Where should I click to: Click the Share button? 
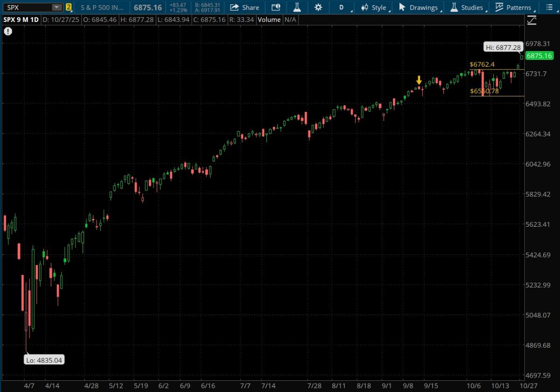(245, 7)
